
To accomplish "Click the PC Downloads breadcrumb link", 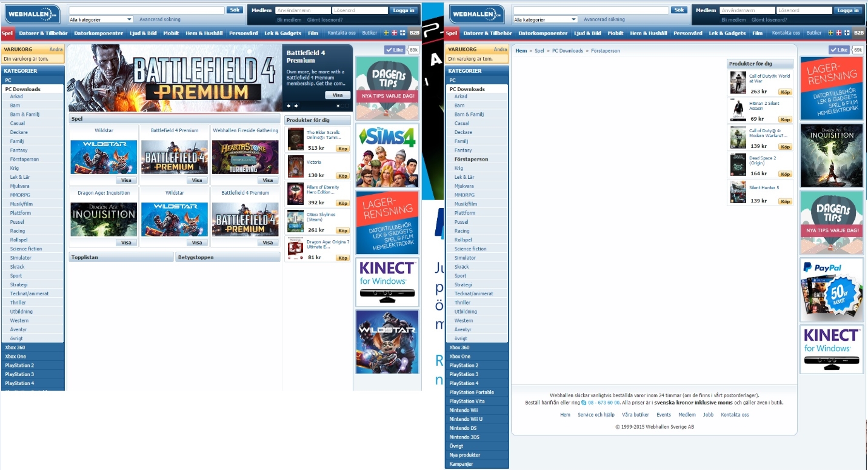I will [567, 51].
